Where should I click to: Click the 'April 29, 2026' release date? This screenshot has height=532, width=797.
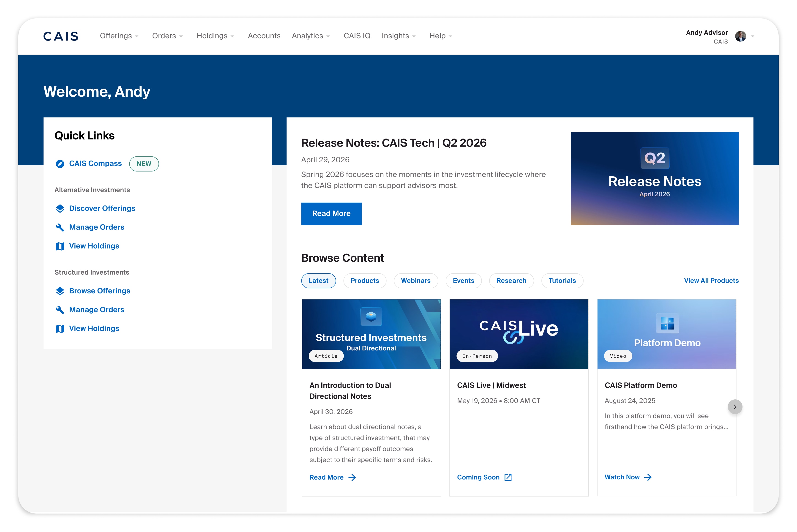click(325, 160)
